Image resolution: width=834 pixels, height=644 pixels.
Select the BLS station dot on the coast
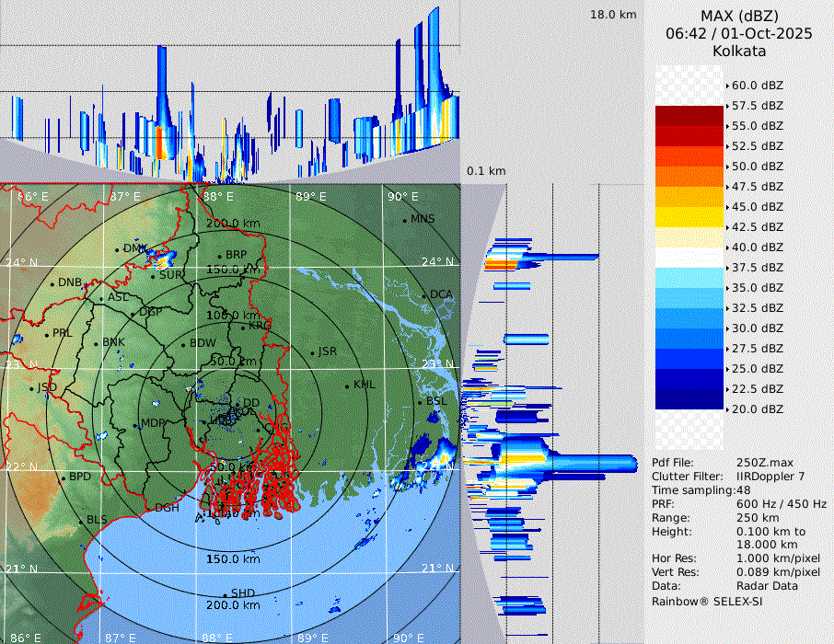click(x=80, y=522)
